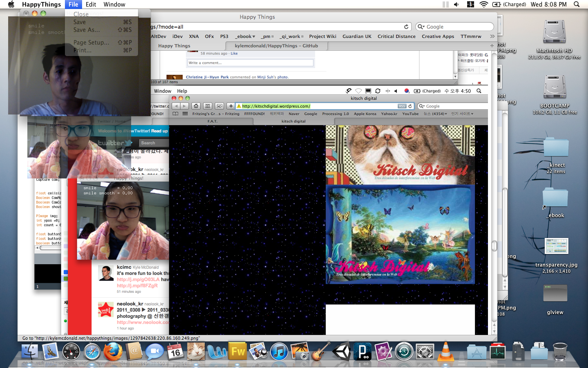Click the Project Wiki bookmark

coord(323,36)
